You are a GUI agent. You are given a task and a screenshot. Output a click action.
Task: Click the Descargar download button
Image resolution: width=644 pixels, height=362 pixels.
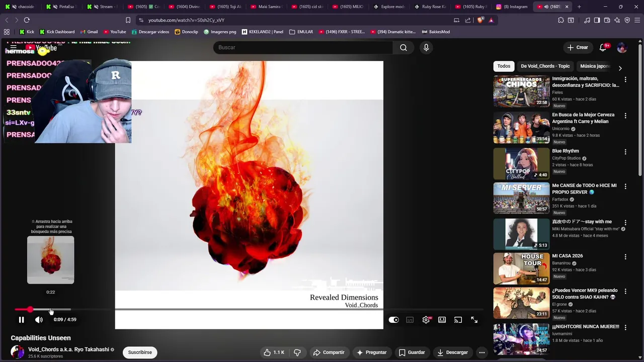pos(452,352)
